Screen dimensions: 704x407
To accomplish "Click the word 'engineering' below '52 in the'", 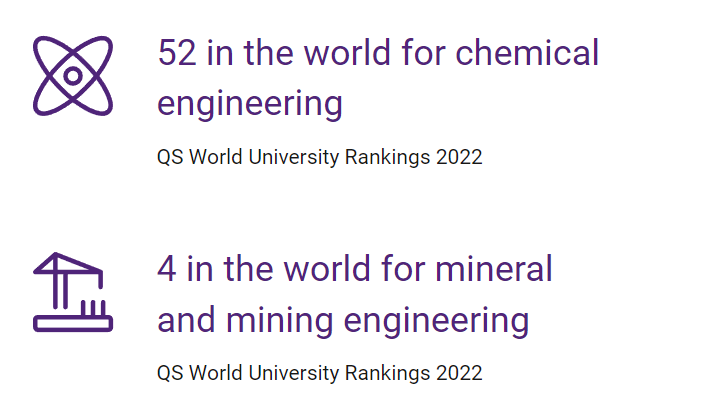I will pyautogui.click(x=250, y=104).
